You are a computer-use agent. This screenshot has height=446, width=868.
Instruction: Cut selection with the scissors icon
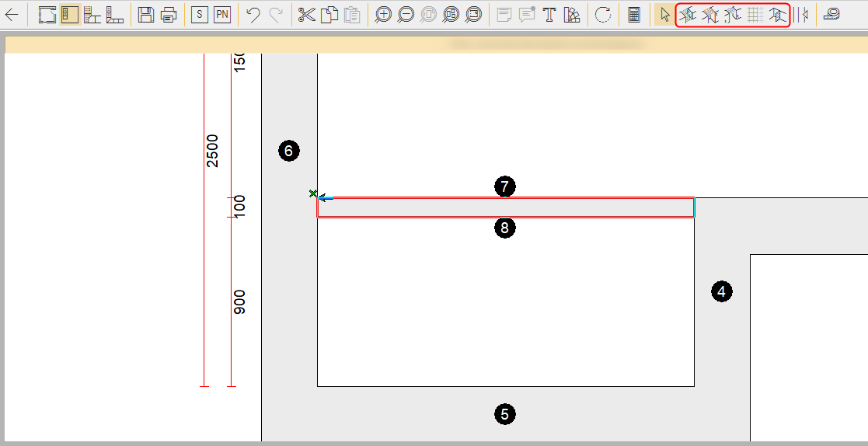[x=307, y=15]
